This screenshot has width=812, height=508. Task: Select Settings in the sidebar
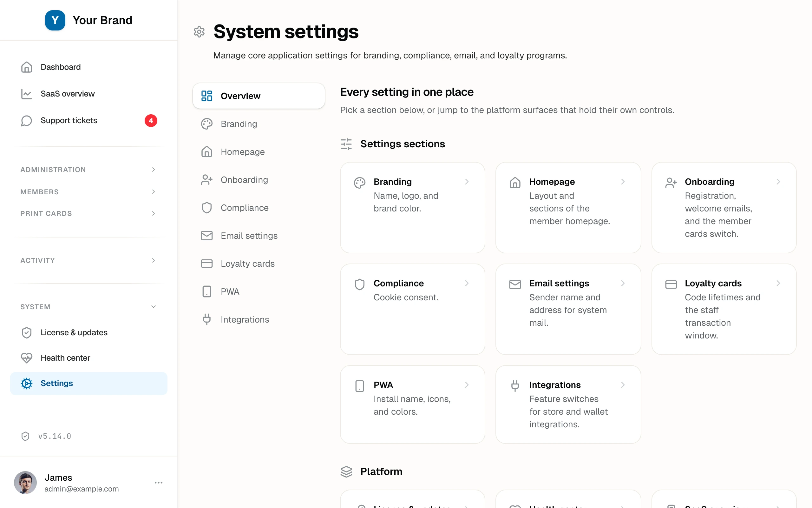pos(88,383)
